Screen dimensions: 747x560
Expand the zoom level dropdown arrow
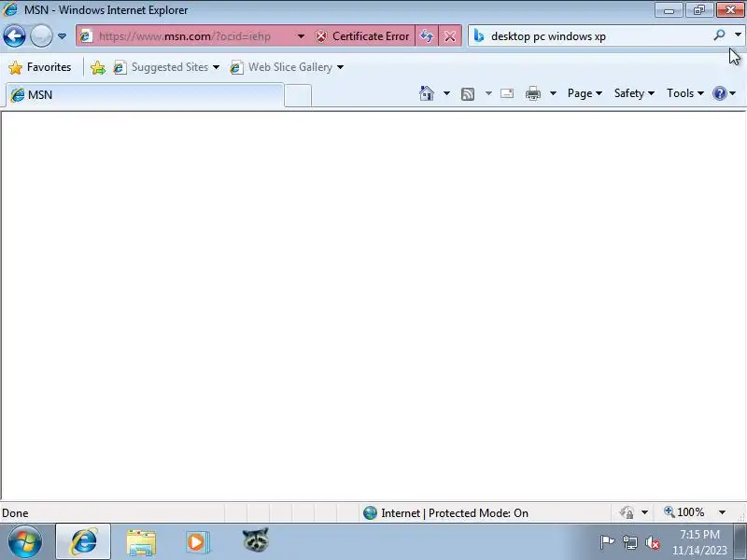722,512
